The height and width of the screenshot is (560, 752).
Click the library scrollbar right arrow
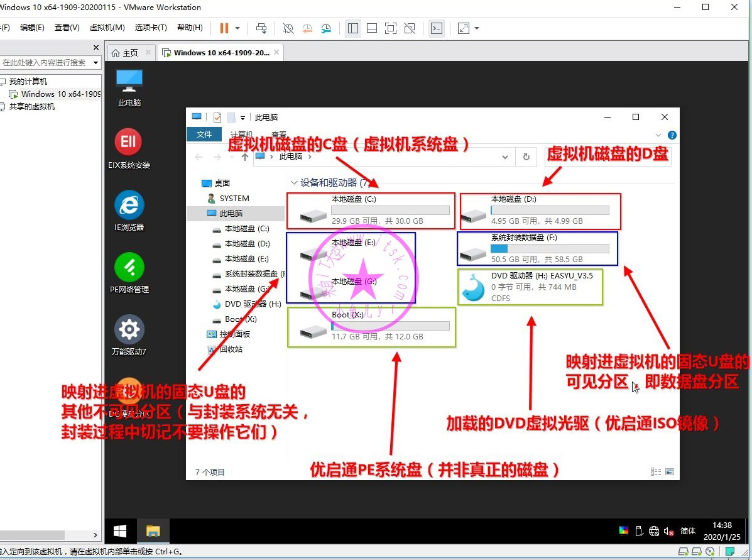coord(95,535)
